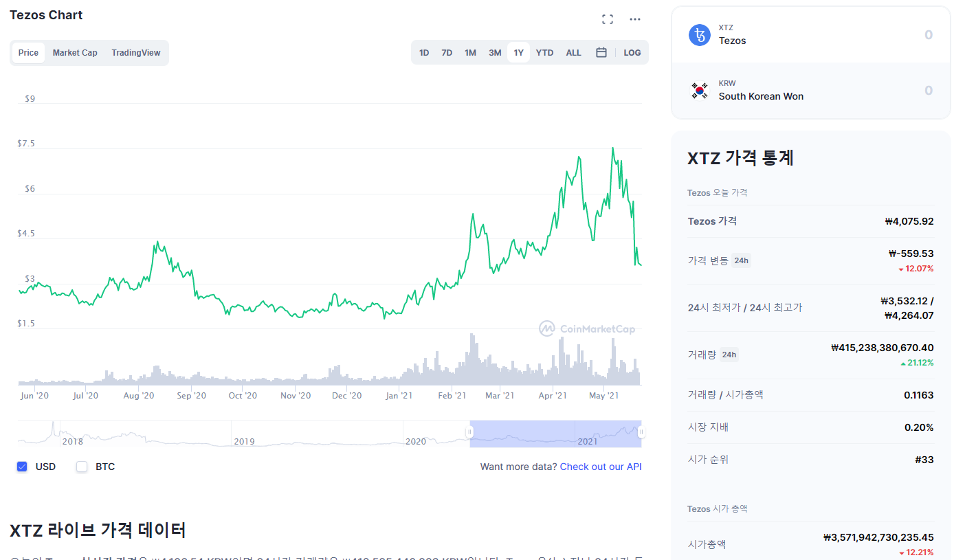This screenshot has width=965, height=560.
Task: Select the YTD time range
Action: pyautogui.click(x=544, y=53)
